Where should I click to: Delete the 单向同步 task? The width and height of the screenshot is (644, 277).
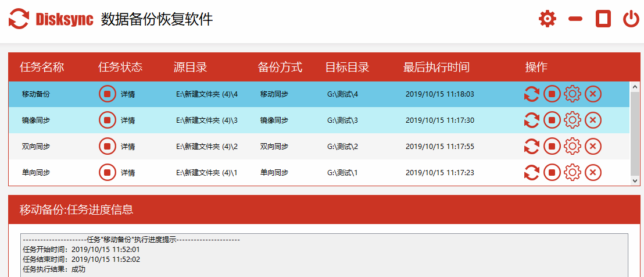tap(593, 173)
